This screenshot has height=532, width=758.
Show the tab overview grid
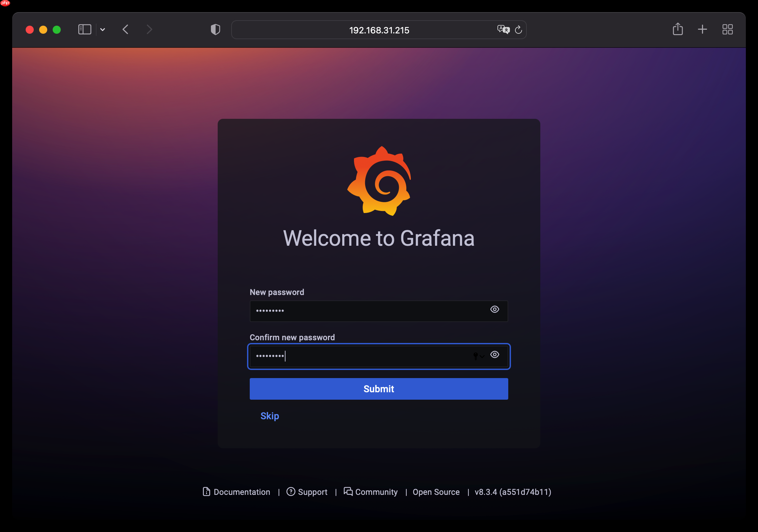pos(727,29)
